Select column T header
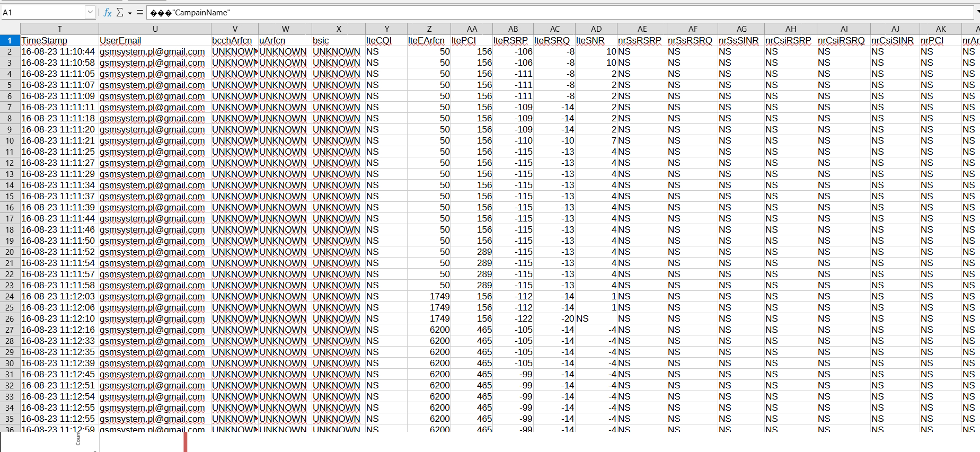980x452 pixels. coord(59,29)
